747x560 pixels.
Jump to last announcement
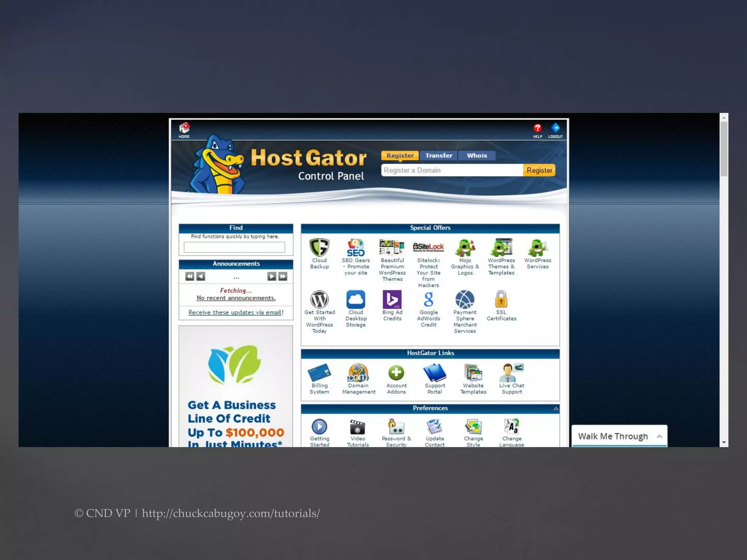tap(283, 276)
